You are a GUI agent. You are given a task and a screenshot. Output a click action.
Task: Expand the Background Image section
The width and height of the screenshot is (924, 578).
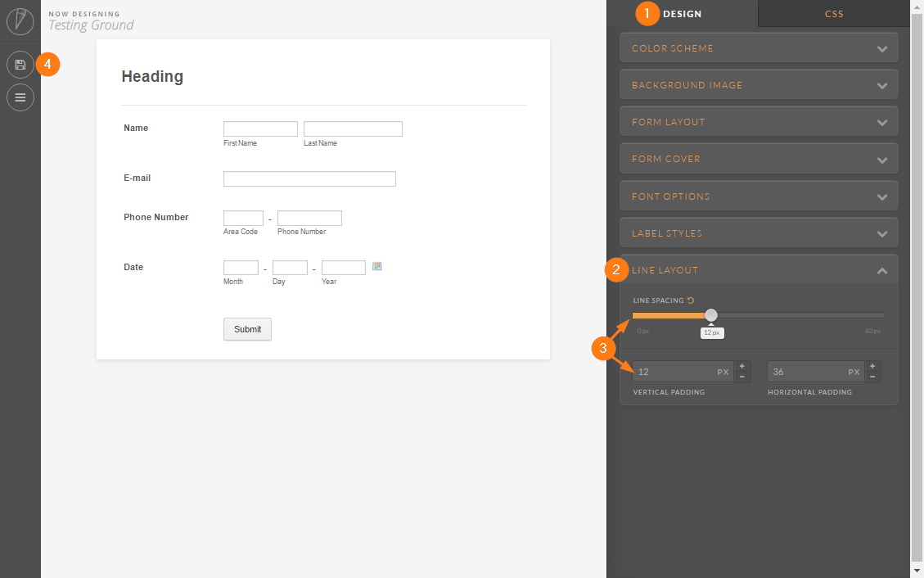(x=759, y=85)
